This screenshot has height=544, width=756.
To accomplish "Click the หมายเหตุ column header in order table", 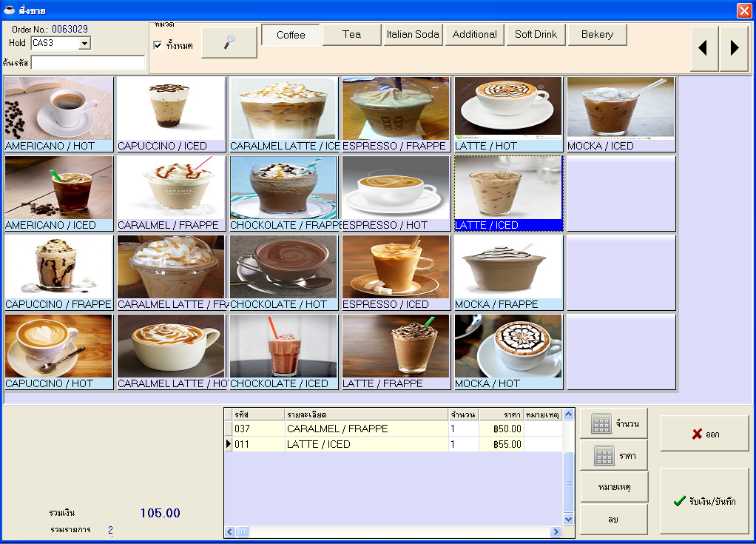I will 543,414.
